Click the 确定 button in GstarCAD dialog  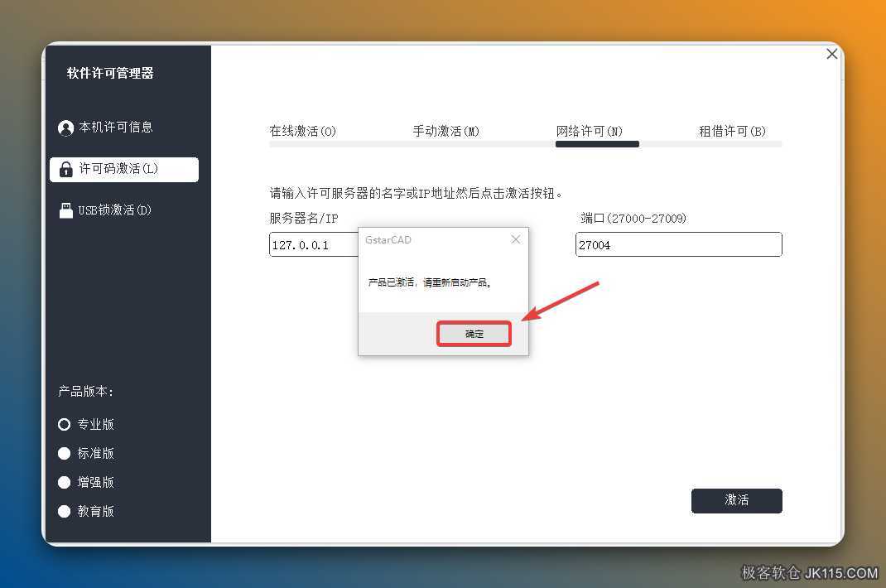tap(474, 334)
